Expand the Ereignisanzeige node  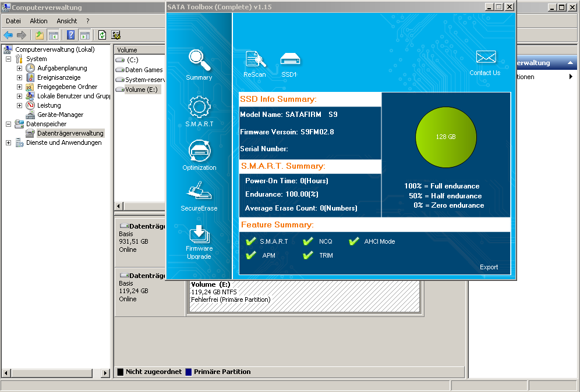pos(20,77)
